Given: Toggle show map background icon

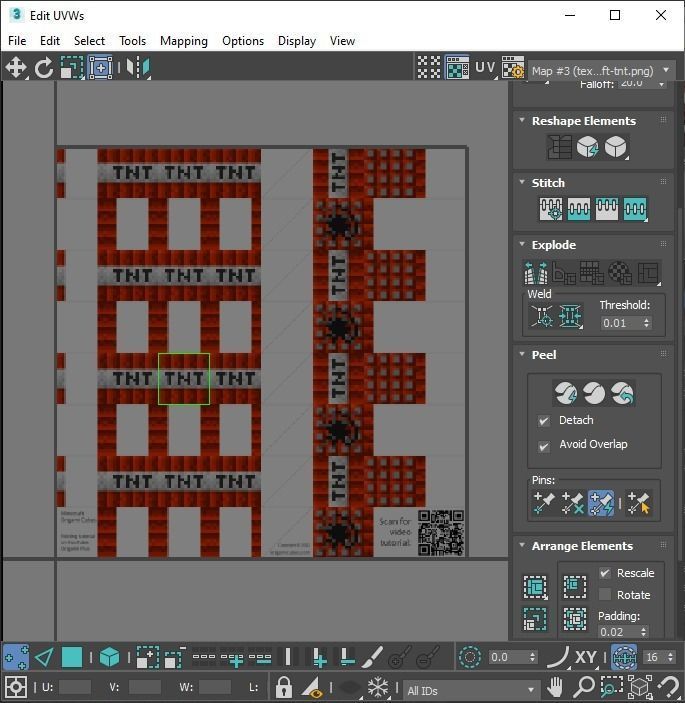Looking at the screenshot, I should pos(457,68).
